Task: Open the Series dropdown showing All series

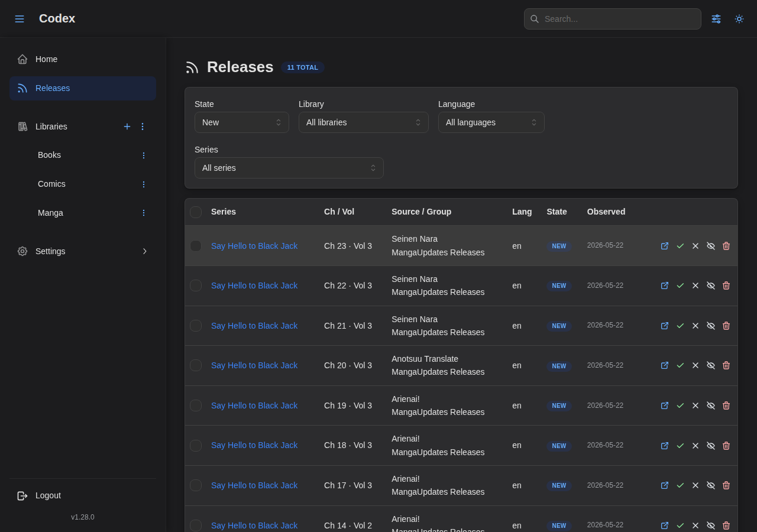Action: click(289, 168)
